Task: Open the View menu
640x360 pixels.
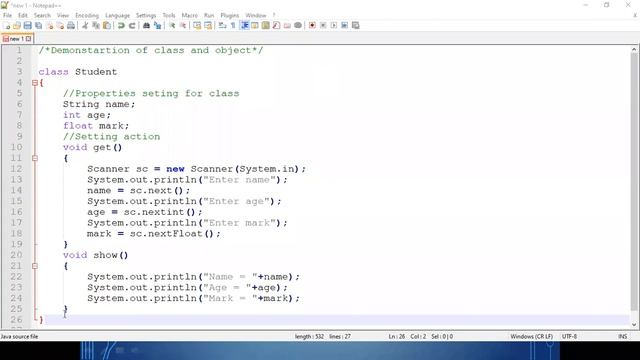Action: pyautogui.click(x=62, y=15)
